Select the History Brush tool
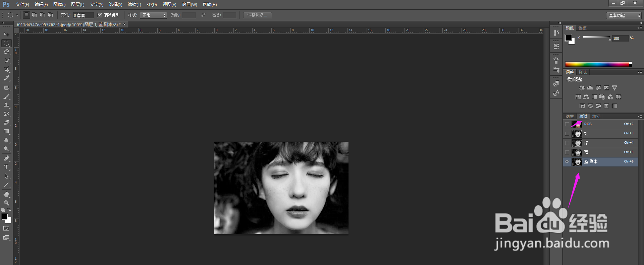Image resolution: width=644 pixels, height=265 pixels. click(6, 114)
